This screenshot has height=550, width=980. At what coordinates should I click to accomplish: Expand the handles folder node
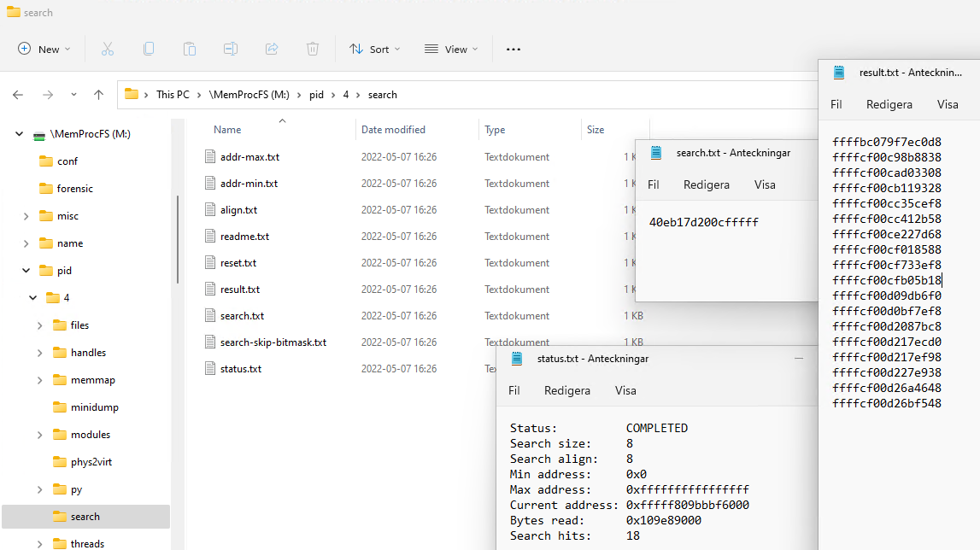click(40, 353)
